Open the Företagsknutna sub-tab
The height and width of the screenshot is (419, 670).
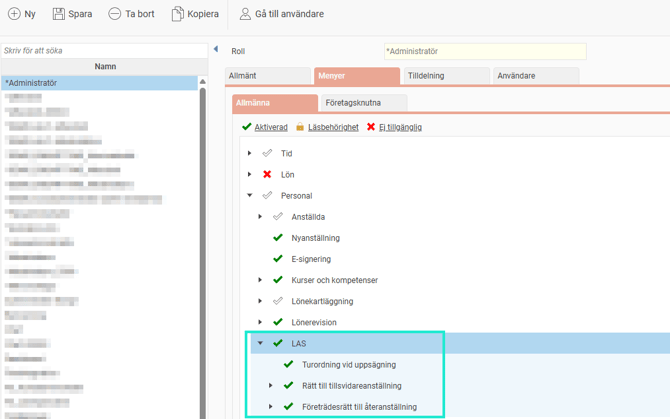tap(364, 103)
